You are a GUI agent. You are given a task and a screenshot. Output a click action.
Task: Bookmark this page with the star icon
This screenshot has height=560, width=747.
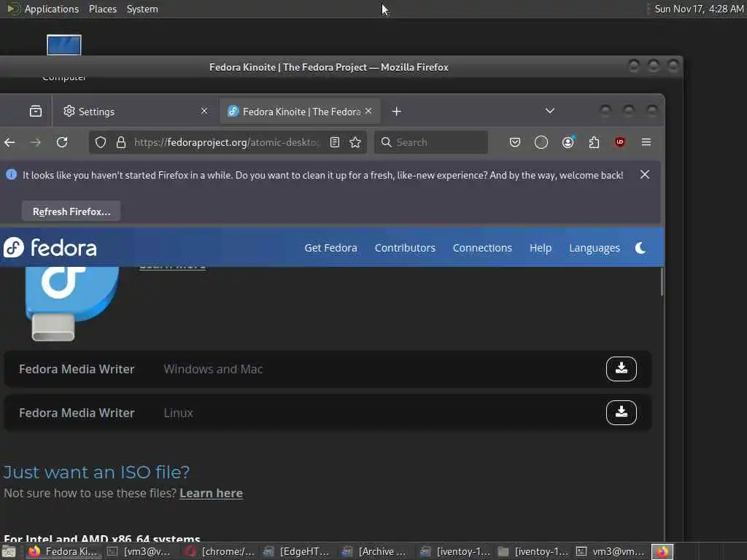[x=355, y=142]
